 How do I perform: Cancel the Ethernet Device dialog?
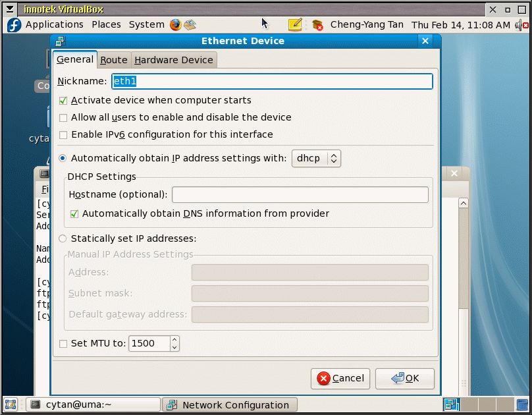[340, 378]
